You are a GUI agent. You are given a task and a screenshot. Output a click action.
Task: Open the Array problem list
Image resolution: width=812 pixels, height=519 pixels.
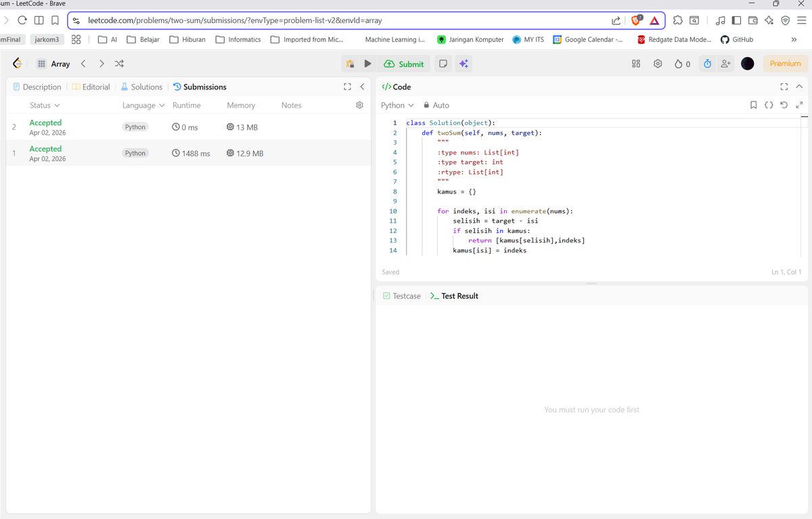53,64
